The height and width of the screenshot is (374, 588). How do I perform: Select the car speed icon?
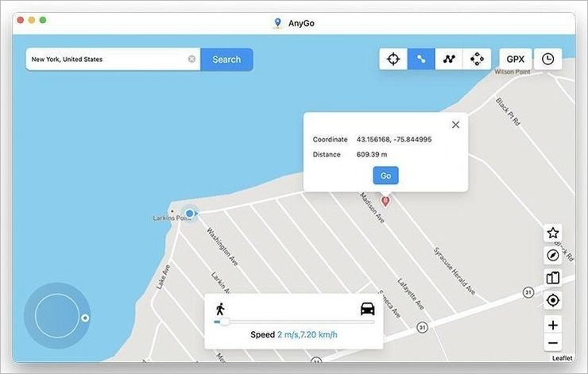click(367, 309)
